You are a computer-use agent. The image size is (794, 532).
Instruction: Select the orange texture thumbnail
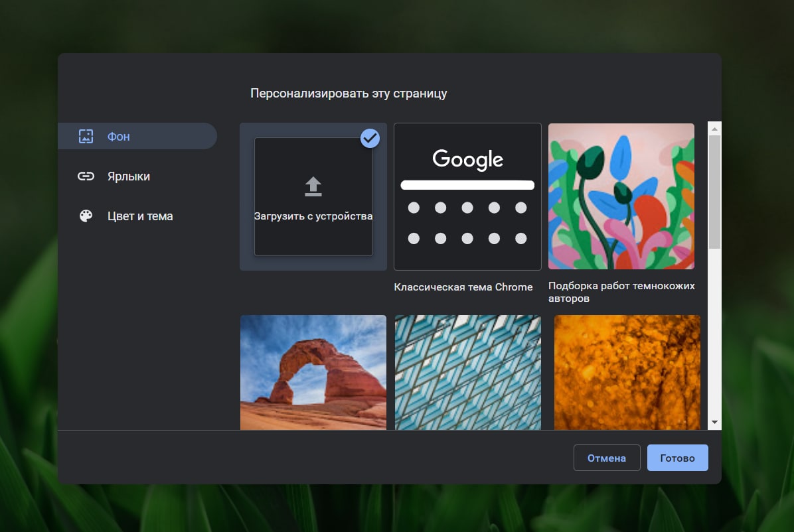pyautogui.click(x=627, y=373)
